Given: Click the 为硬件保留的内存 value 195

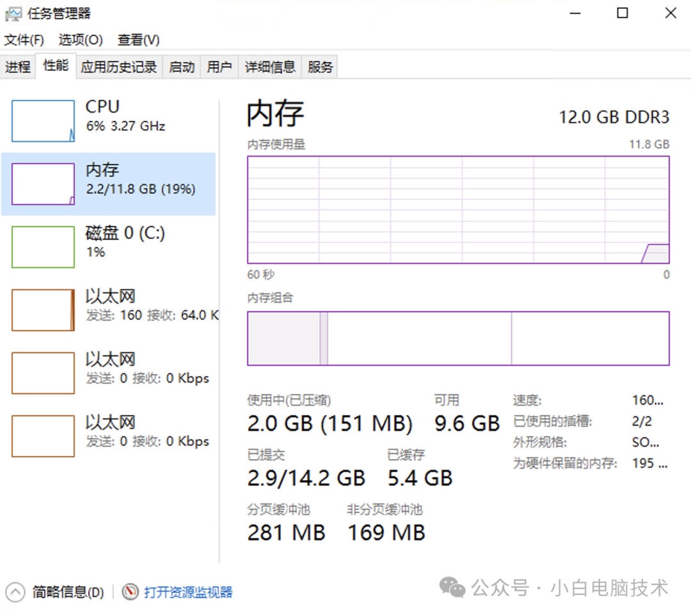Looking at the screenshot, I should tap(650, 463).
